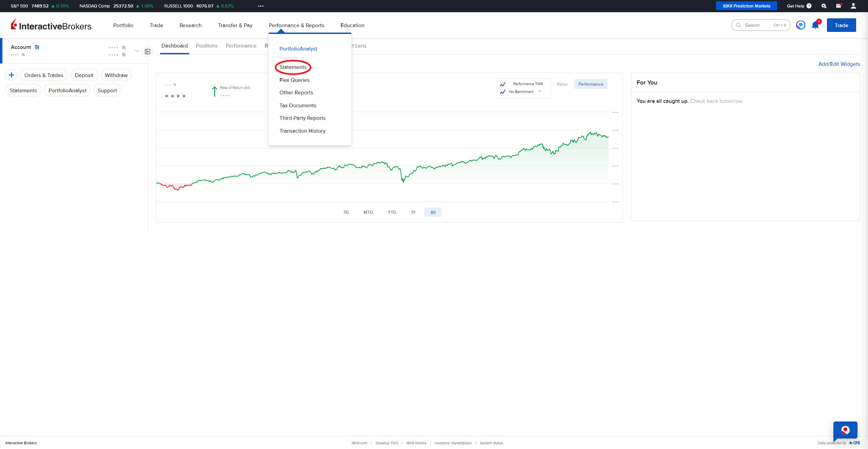Switch chart to Performance view
Image resolution: width=868 pixels, height=449 pixels.
pos(591,84)
